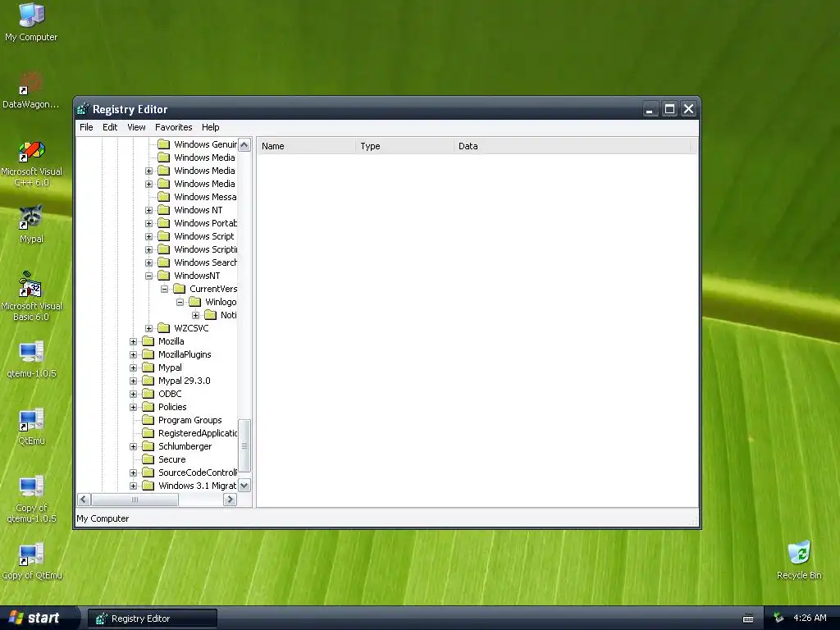
Task: Click the Data column header
Action: click(573, 146)
